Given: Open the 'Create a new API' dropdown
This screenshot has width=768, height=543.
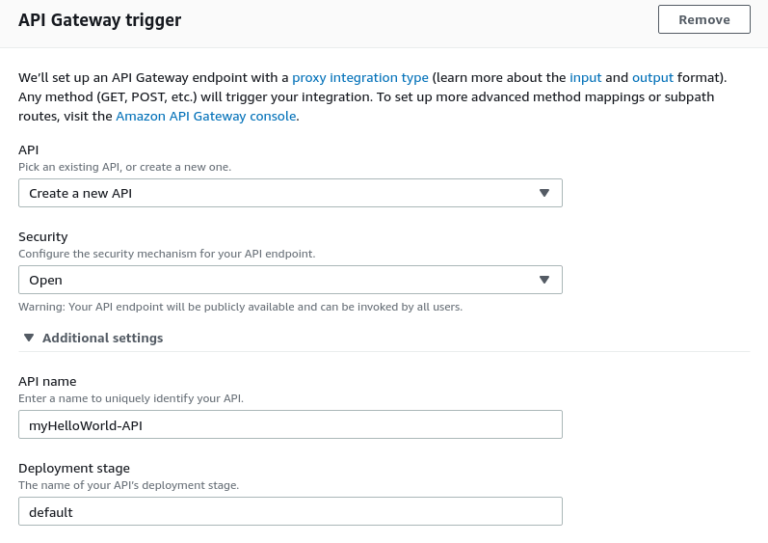Looking at the screenshot, I should tap(290, 193).
